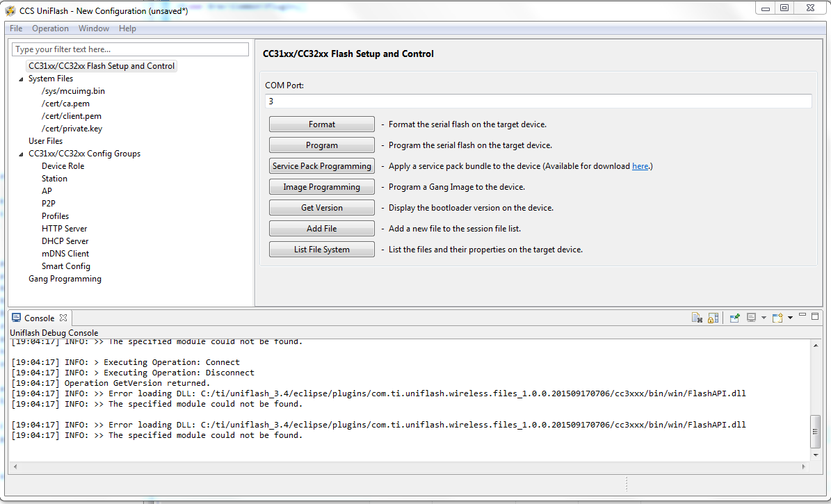Select /sys/mcuimg.bin in the tree
The height and width of the screenshot is (504, 831).
[x=73, y=91]
